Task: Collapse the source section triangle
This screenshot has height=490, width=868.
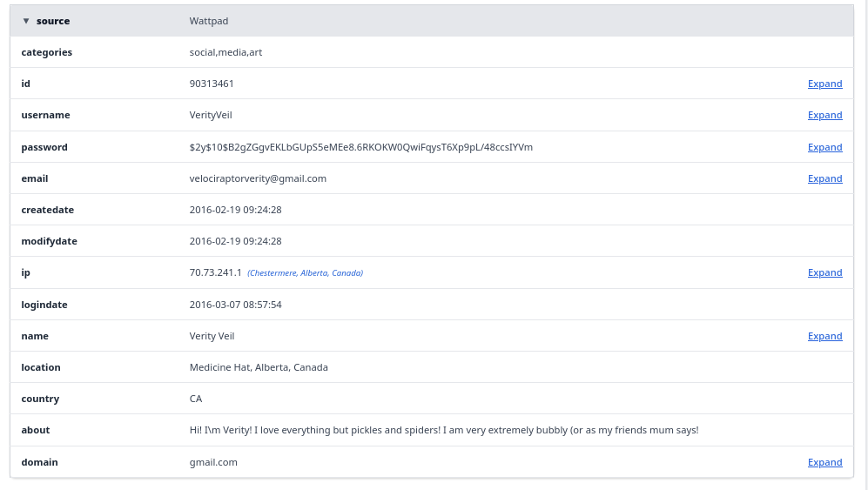Action: click(x=26, y=21)
